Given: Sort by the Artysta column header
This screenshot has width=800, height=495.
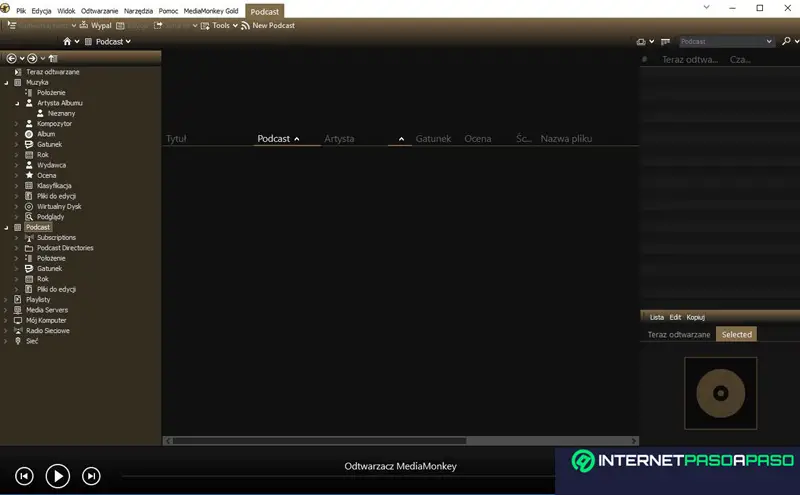Looking at the screenshot, I should point(339,138).
